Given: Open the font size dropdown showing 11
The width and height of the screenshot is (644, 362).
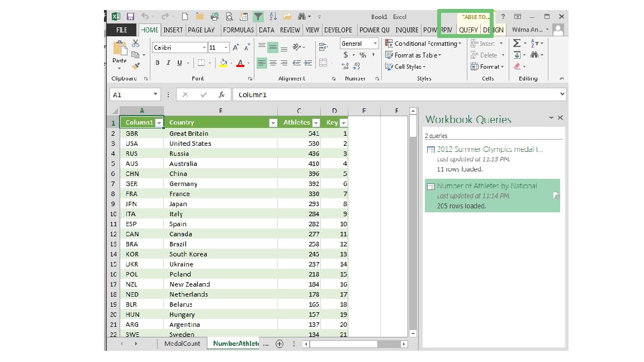Looking at the screenshot, I should point(226,47).
